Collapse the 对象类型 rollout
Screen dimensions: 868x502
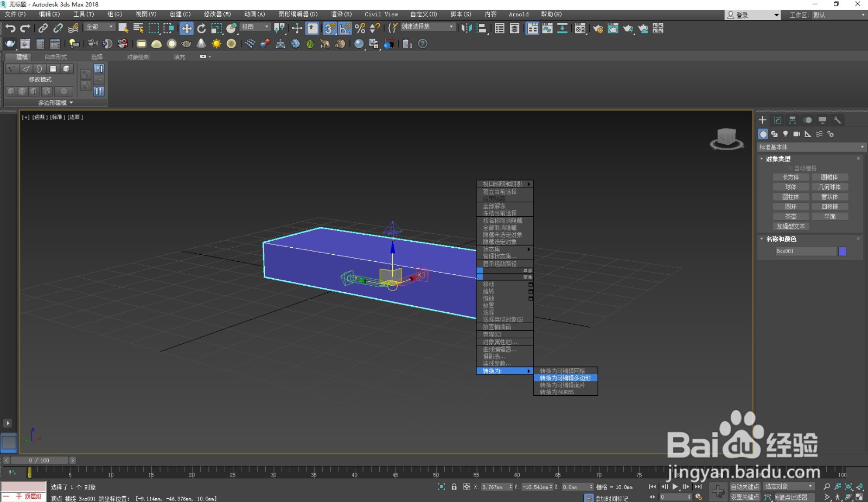pos(777,159)
